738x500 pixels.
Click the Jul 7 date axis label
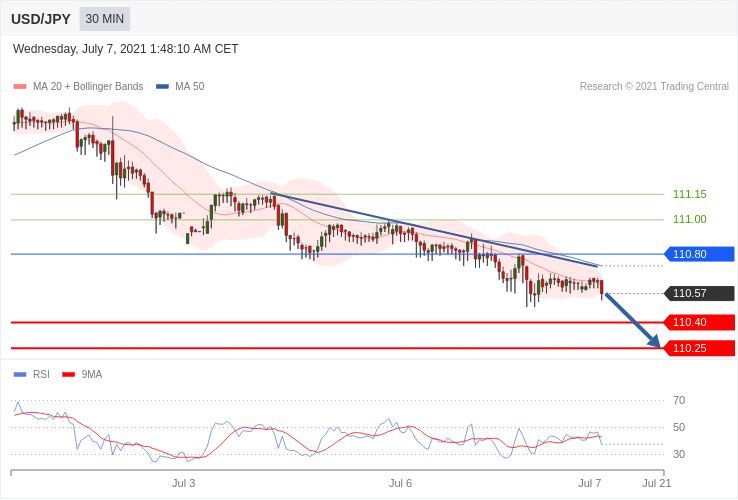pos(590,483)
